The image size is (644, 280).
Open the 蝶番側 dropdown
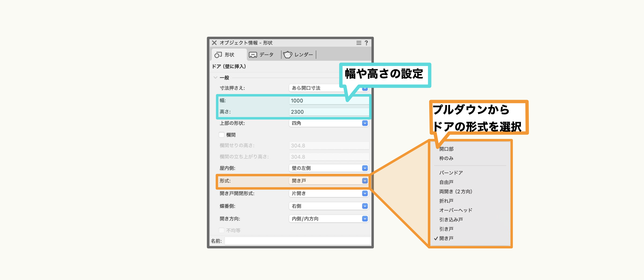pos(329,206)
